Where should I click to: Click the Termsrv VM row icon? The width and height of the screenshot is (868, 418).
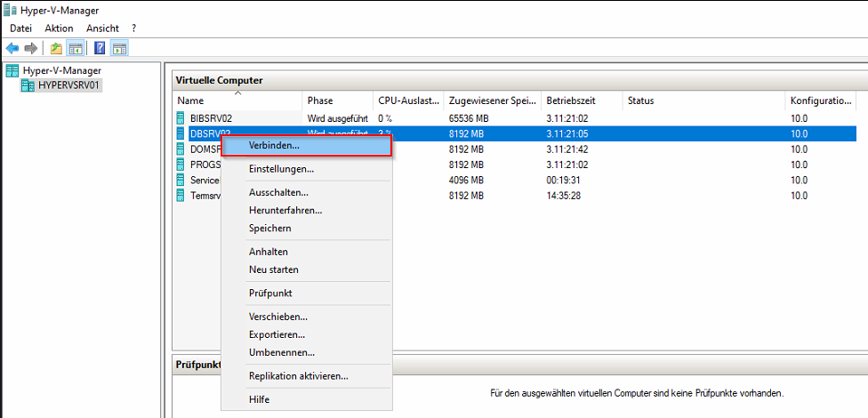(x=180, y=196)
